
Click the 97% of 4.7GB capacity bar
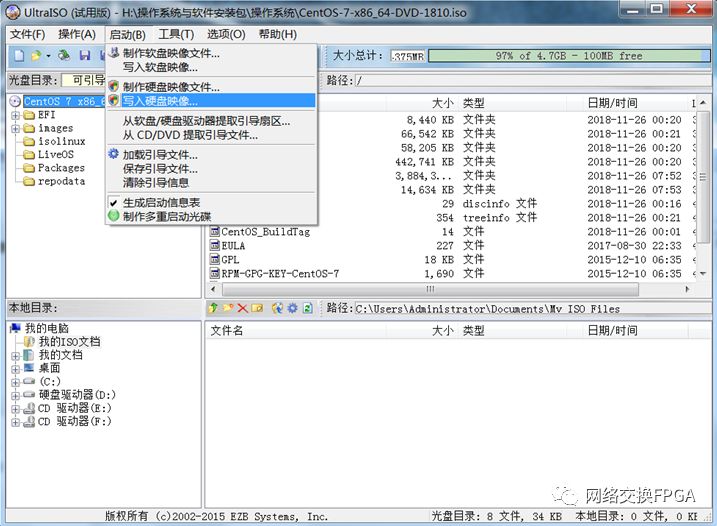point(569,56)
